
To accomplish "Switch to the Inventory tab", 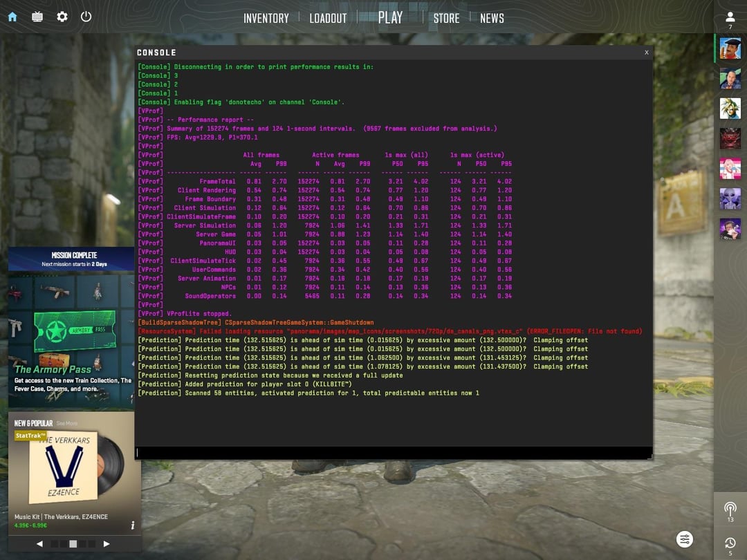I will pos(266,19).
